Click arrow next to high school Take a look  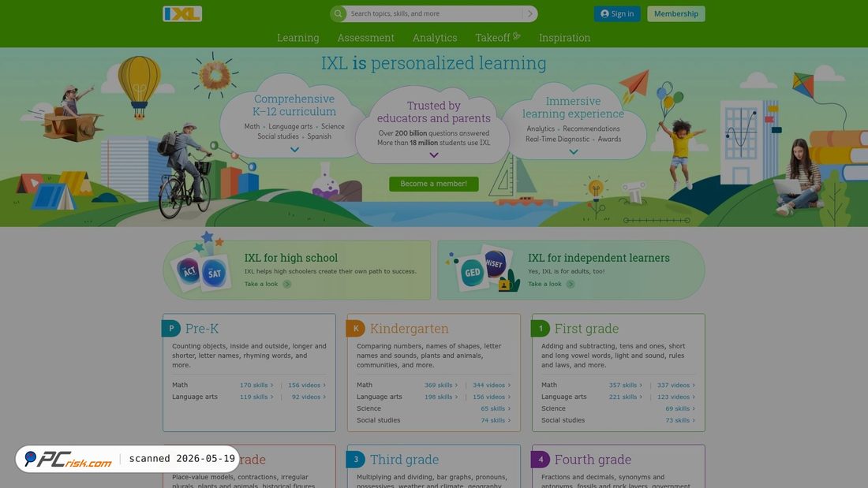(x=286, y=284)
